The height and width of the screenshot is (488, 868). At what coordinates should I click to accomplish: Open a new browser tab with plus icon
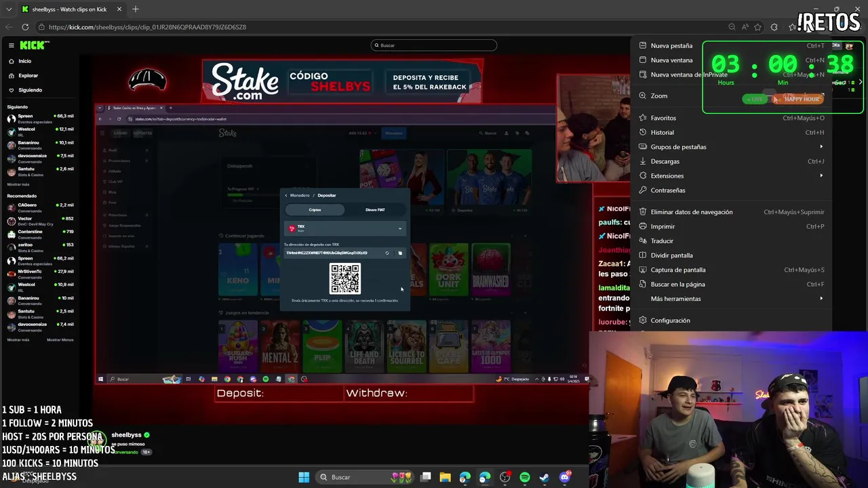pyautogui.click(x=136, y=9)
